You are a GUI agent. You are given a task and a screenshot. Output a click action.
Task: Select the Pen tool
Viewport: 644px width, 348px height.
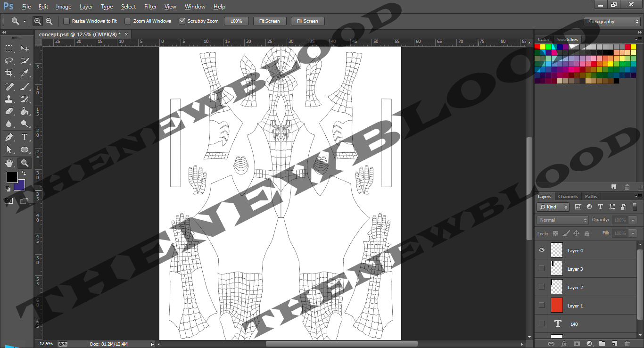pos(9,137)
